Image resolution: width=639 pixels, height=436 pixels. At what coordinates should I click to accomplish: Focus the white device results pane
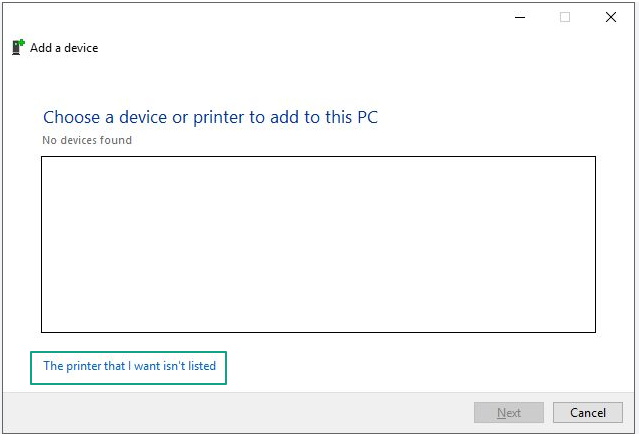click(318, 244)
